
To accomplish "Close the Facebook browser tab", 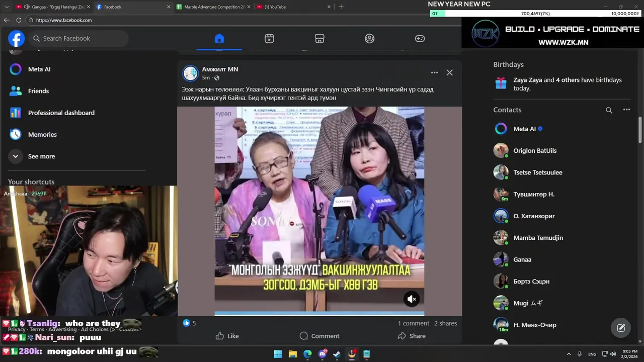I will [x=169, y=7].
